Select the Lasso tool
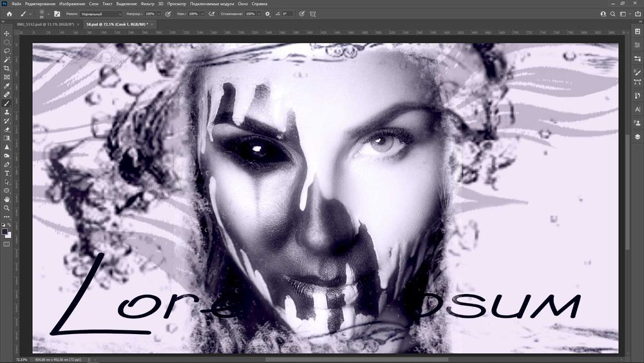The height and width of the screenshot is (363, 644). [x=6, y=51]
